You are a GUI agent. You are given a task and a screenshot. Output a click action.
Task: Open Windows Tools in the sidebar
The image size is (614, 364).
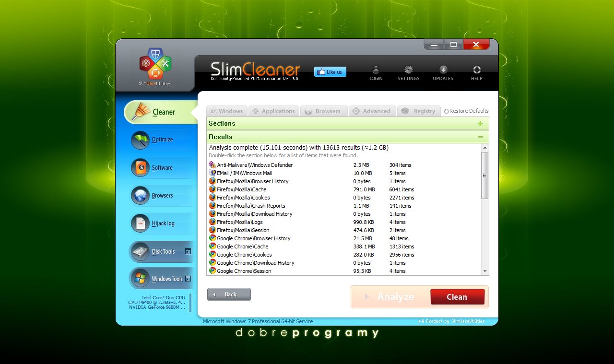click(x=162, y=279)
